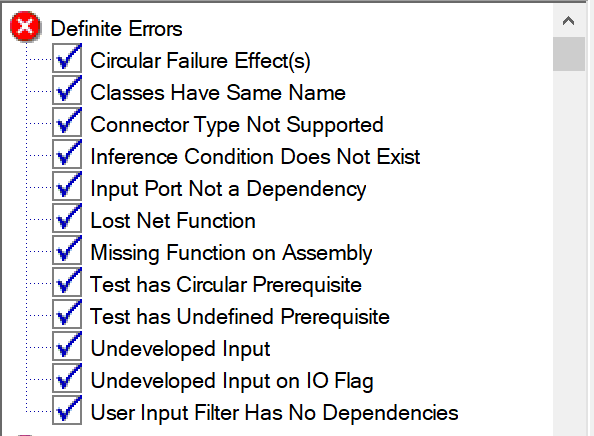Toggle the Undeveloped Input checkbox
This screenshot has height=436, width=594.
pos(67,346)
